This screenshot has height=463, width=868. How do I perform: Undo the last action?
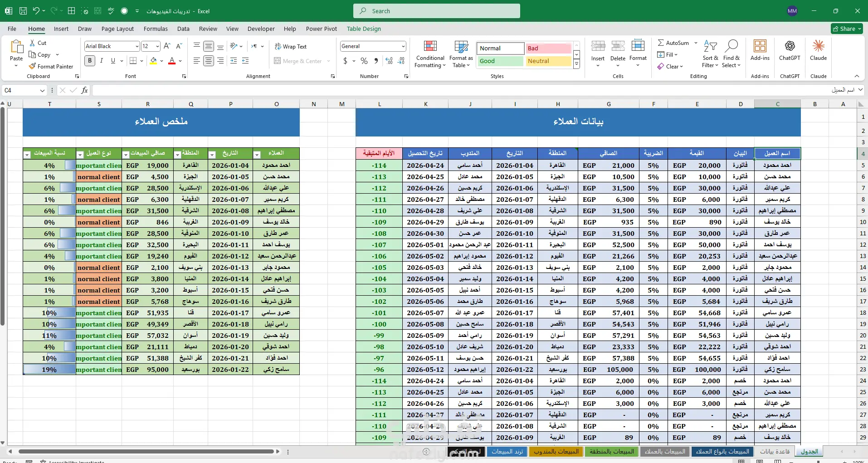pyautogui.click(x=36, y=11)
